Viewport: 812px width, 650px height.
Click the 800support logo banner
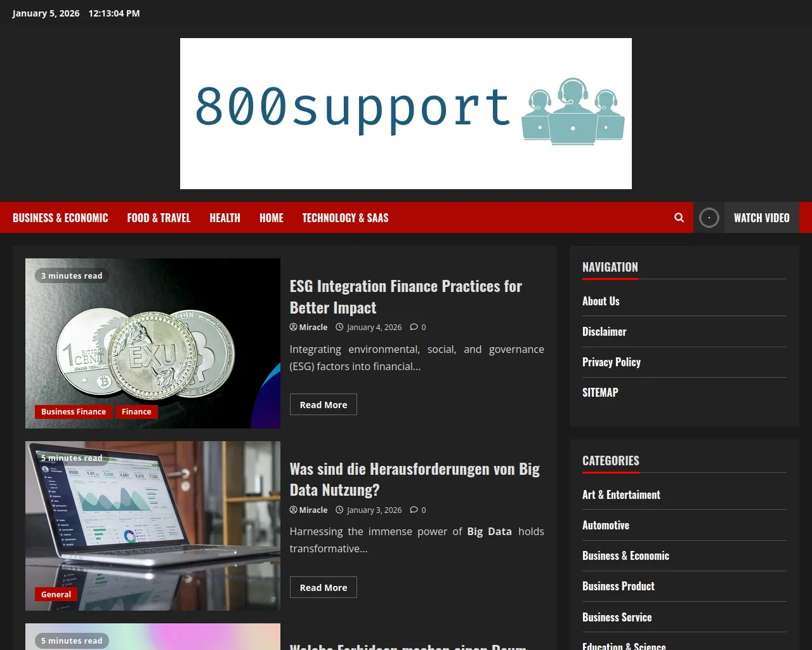tap(406, 114)
